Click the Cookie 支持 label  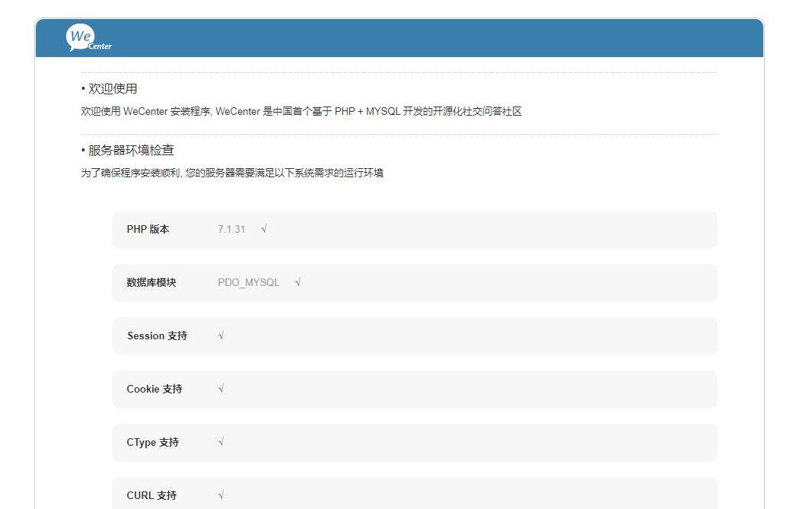click(154, 390)
